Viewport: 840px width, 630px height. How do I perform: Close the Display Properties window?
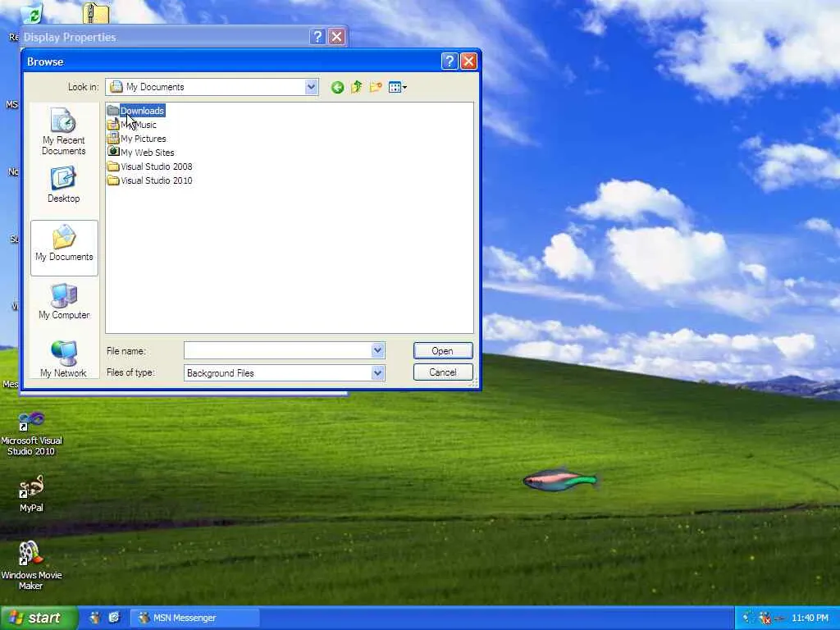click(336, 36)
